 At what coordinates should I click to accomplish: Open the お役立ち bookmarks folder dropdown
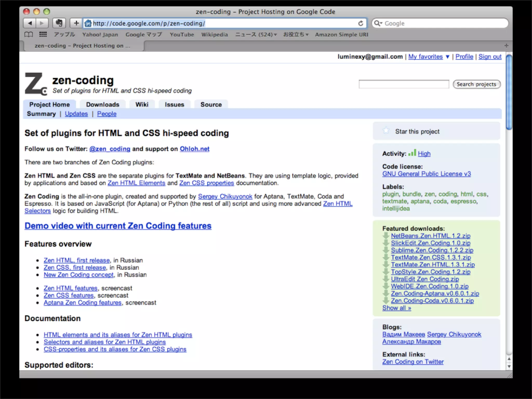tap(296, 35)
